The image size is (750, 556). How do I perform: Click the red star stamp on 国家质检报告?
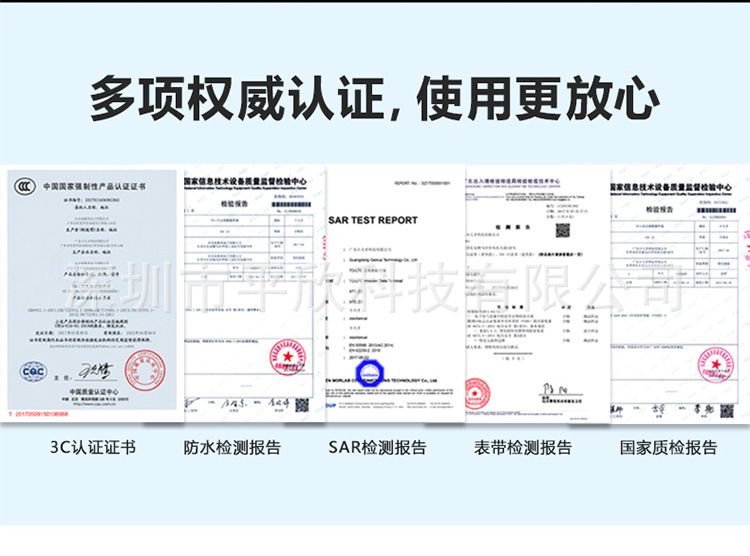tap(716, 365)
